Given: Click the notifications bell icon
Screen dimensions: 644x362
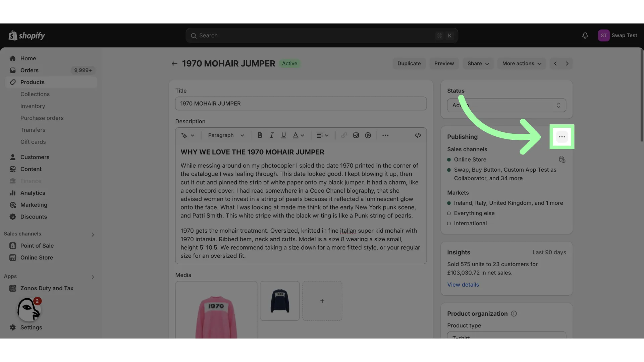Looking at the screenshot, I should click(x=585, y=36).
